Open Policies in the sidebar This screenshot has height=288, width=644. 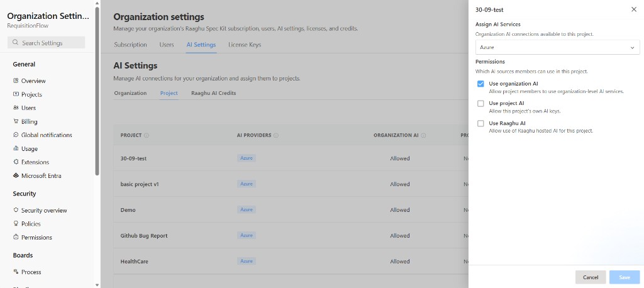pos(31,224)
